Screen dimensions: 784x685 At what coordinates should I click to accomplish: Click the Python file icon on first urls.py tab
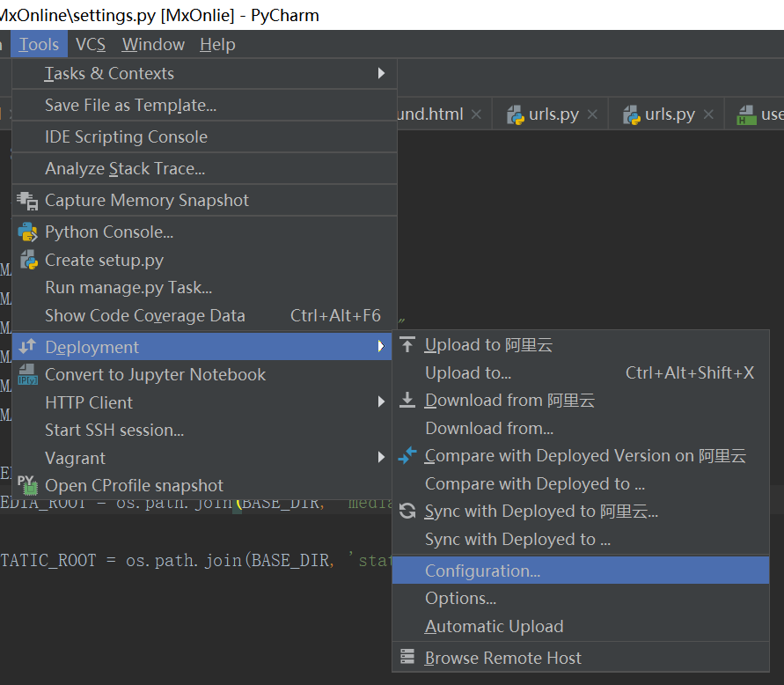tap(516, 115)
